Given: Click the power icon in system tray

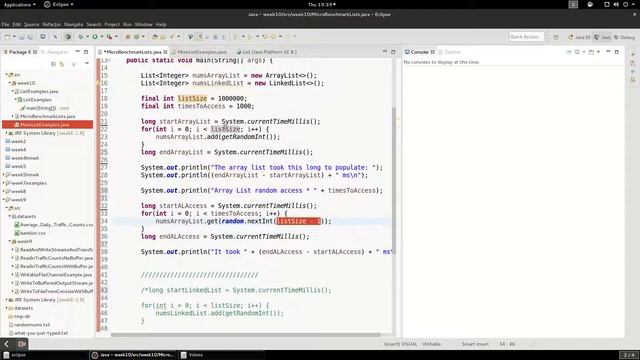Looking at the screenshot, I should click(x=625, y=4).
